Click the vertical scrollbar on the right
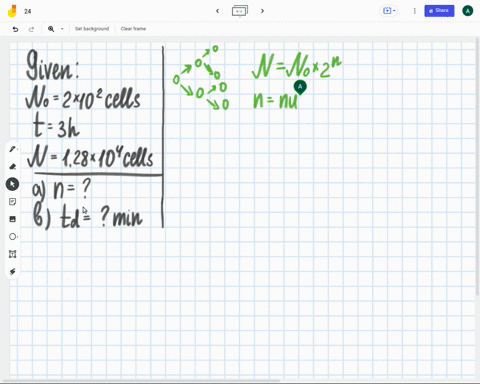The height and width of the screenshot is (384, 480). point(478,167)
